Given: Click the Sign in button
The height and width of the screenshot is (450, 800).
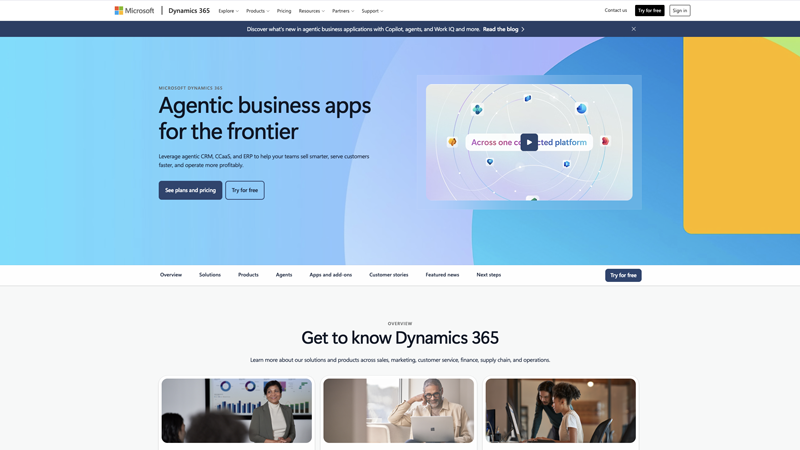Looking at the screenshot, I should [680, 10].
